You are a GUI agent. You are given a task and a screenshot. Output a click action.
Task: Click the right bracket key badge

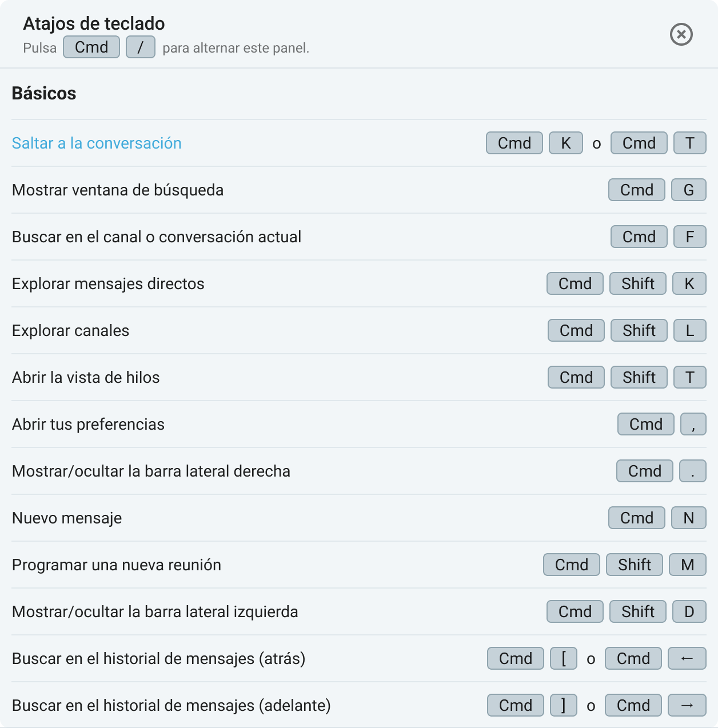[x=564, y=705]
